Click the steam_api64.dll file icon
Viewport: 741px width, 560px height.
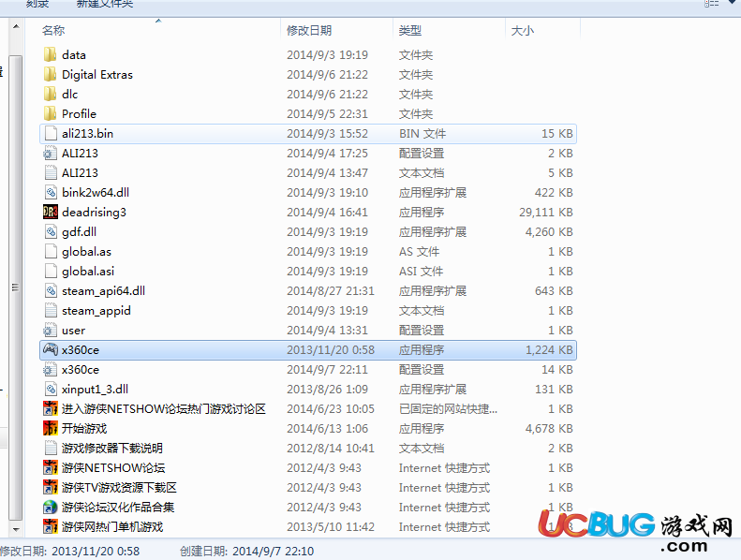[50, 291]
